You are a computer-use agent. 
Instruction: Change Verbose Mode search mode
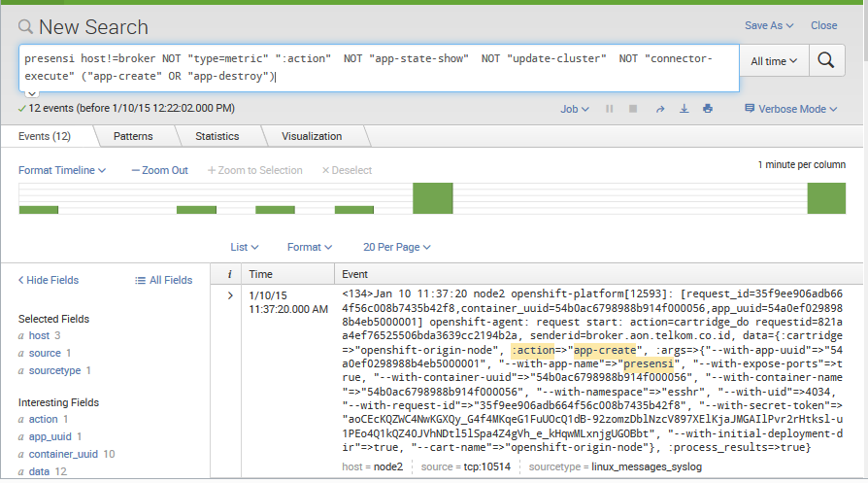point(791,109)
